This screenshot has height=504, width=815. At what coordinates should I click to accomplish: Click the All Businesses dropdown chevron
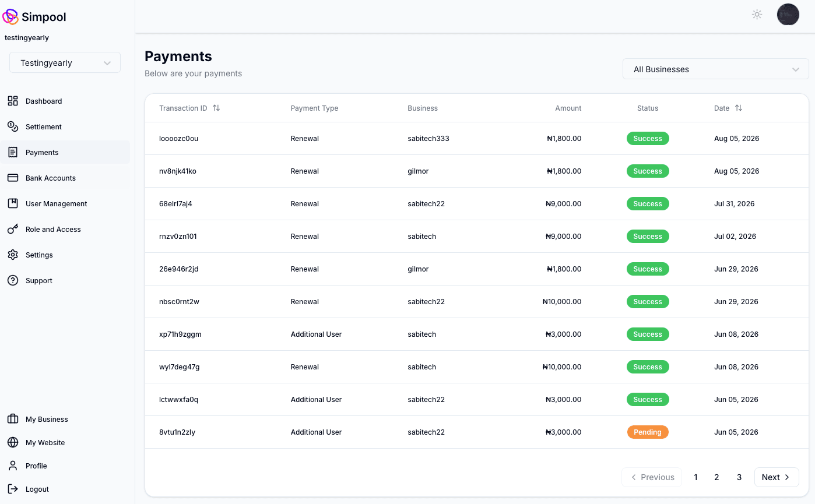796,69
